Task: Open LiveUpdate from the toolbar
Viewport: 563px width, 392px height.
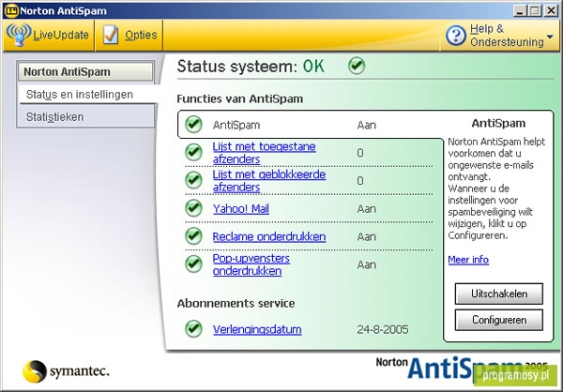Action: pyautogui.click(x=48, y=35)
